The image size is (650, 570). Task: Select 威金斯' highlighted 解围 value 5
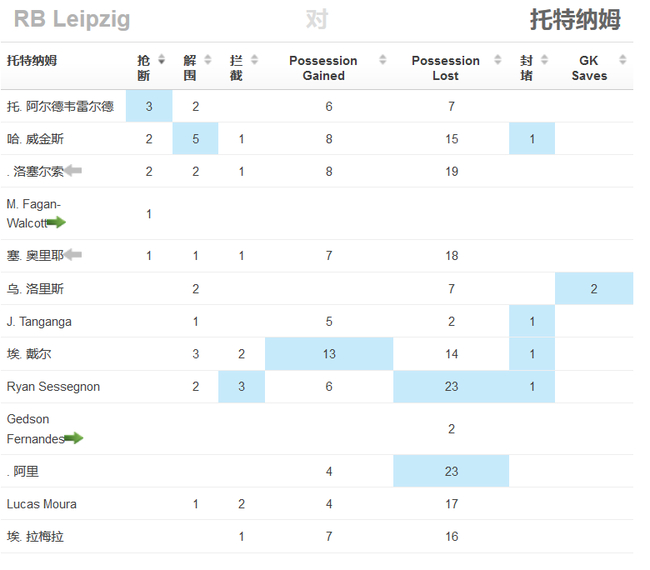[x=195, y=138]
